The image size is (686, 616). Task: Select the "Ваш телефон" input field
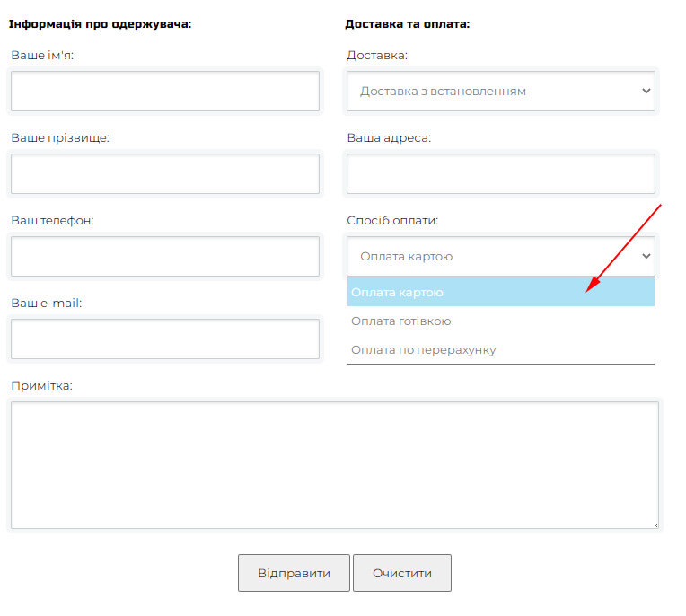165,257
